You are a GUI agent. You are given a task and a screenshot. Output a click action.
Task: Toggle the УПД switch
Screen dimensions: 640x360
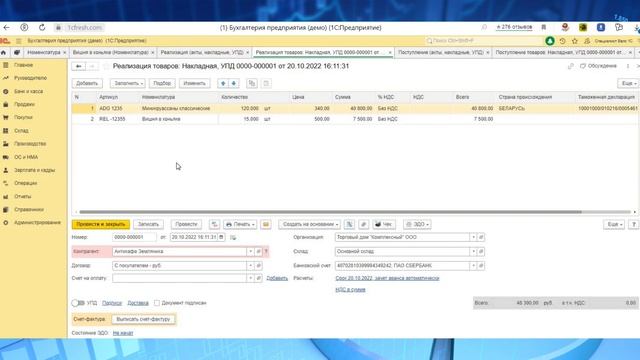pos(78,303)
